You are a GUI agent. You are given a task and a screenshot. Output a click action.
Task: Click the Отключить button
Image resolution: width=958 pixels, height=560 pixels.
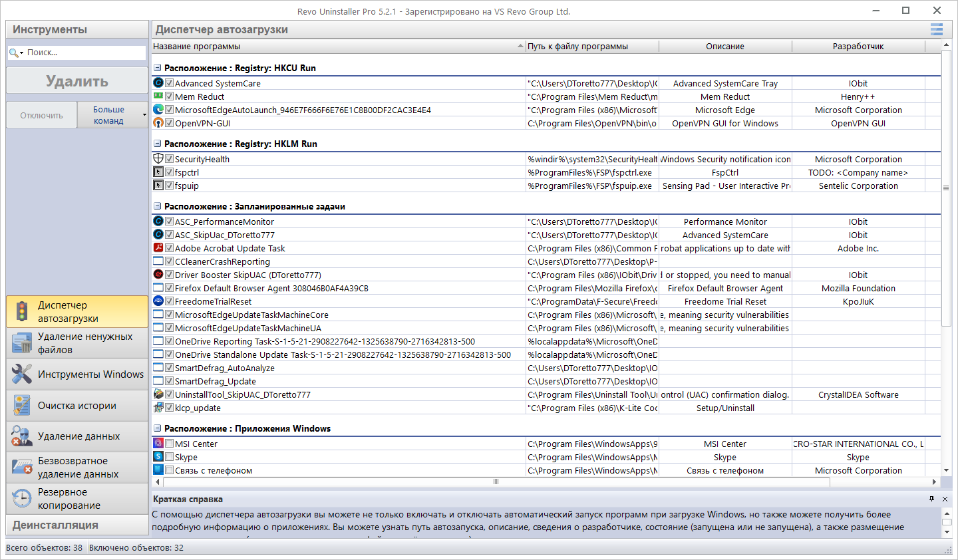pyautogui.click(x=41, y=115)
